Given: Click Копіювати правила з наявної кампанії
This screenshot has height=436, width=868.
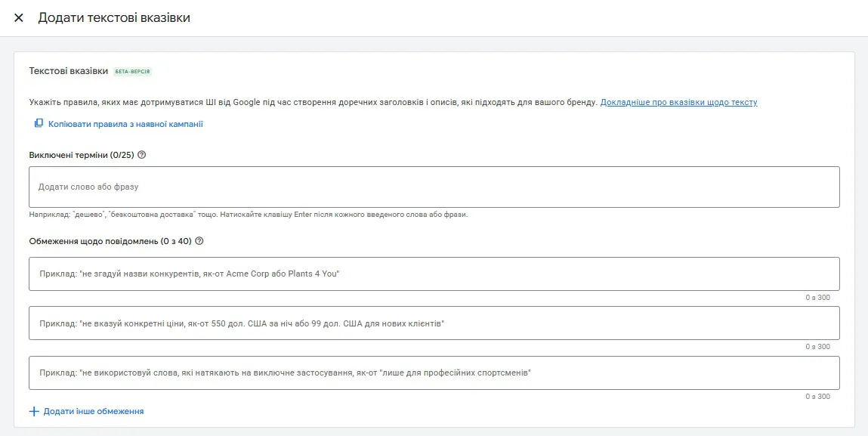Looking at the screenshot, I should click(x=125, y=124).
